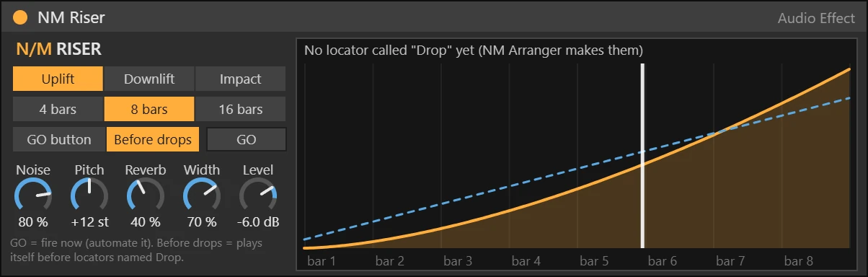868x277 pixels.
Task: Click the 40 % reverb value
Action: tap(145, 221)
